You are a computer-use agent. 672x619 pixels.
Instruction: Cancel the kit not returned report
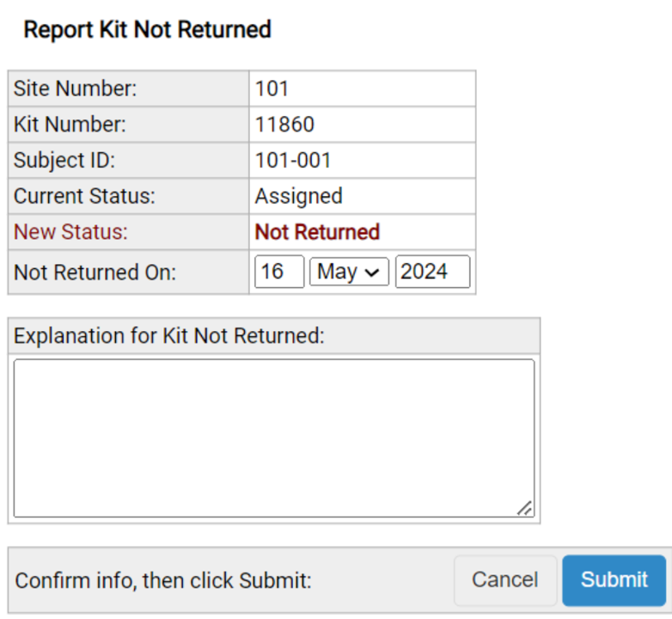(504, 580)
